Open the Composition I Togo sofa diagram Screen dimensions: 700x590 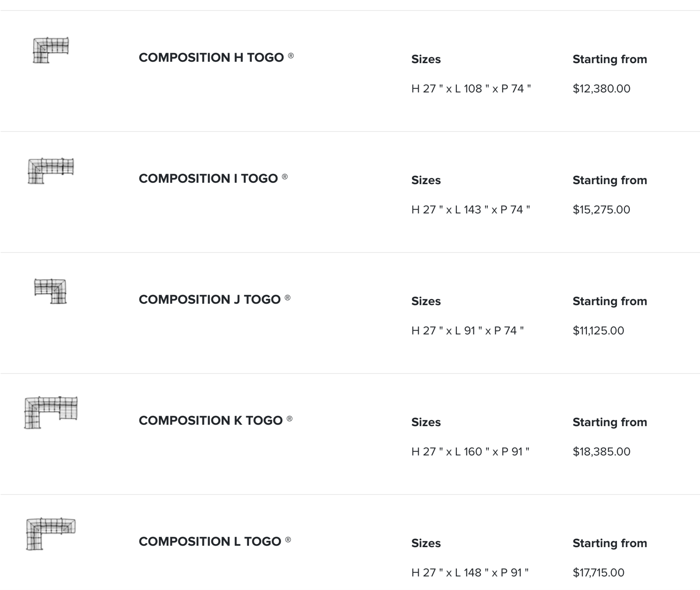51,171
